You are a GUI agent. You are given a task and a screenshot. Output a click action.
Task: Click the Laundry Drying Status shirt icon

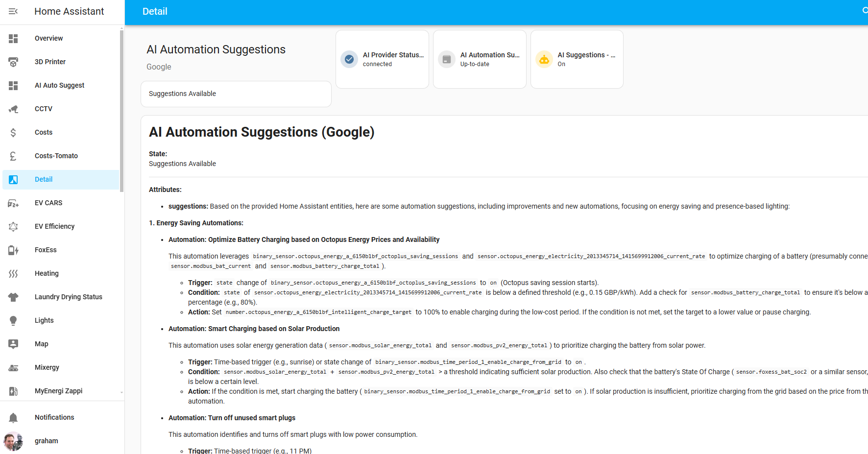point(13,297)
